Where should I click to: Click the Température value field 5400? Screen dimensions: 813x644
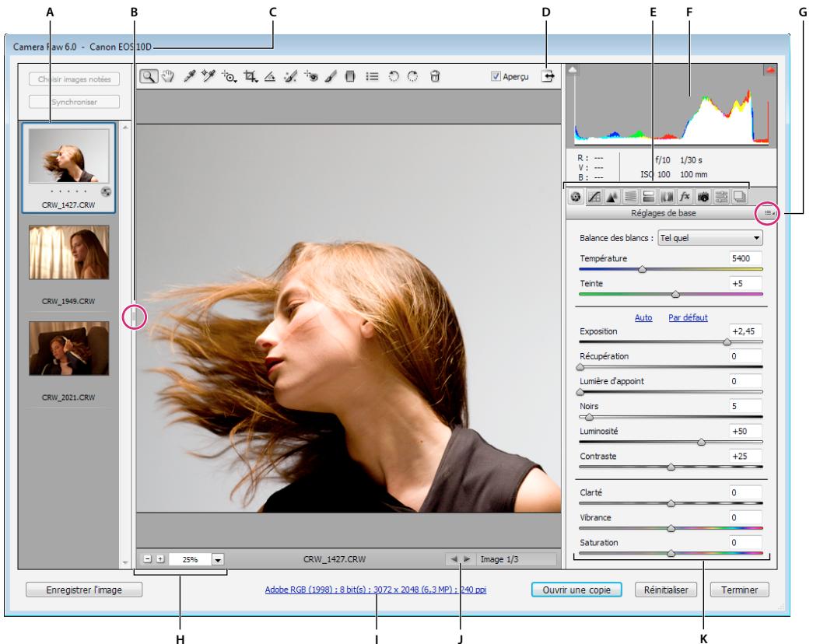745,258
